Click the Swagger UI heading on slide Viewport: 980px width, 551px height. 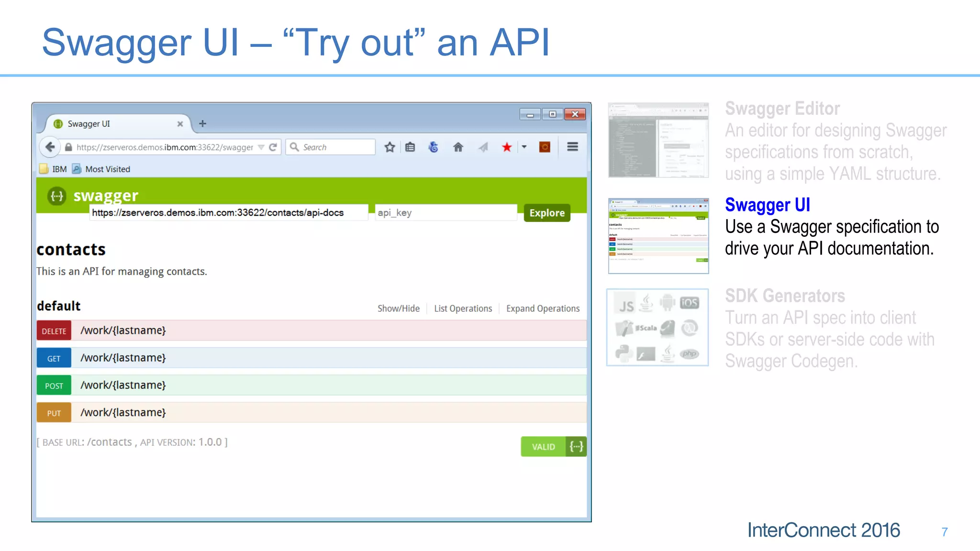point(768,205)
